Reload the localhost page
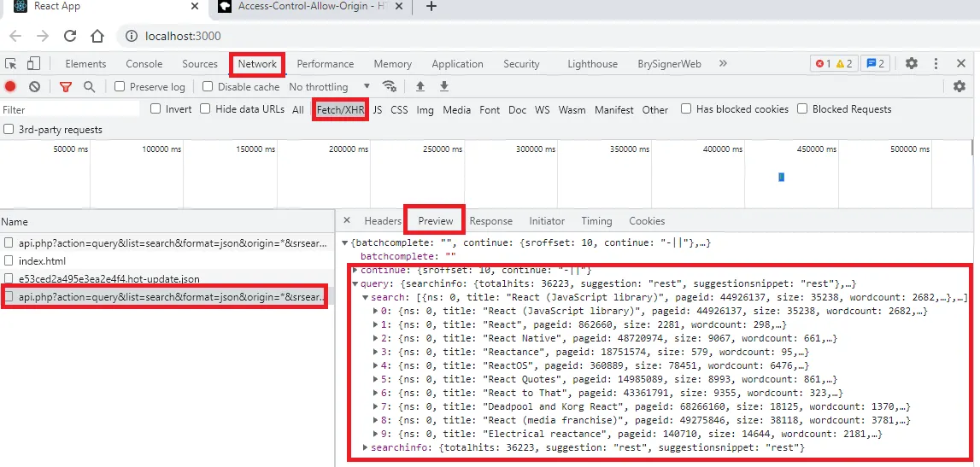Screen dimensions: 980x467 (x=70, y=36)
